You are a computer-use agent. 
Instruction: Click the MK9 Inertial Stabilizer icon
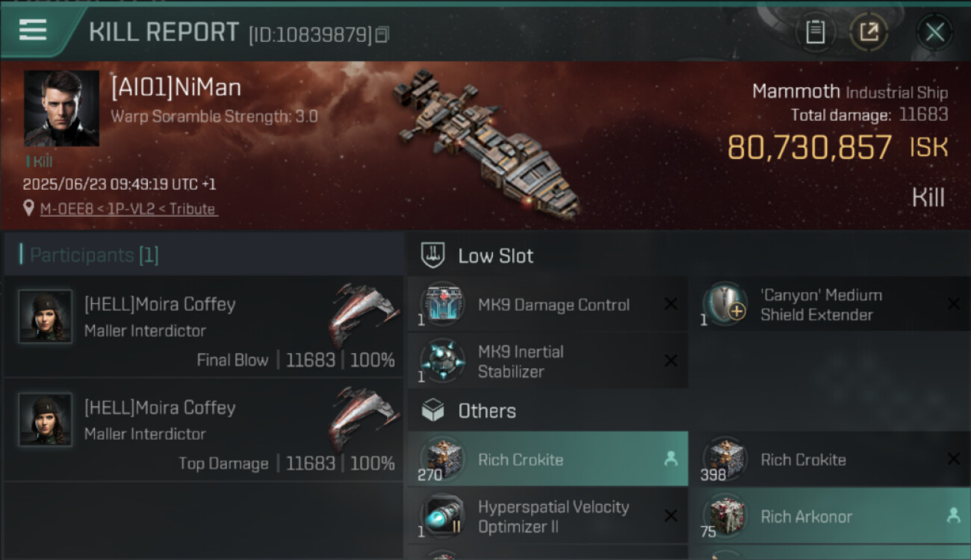[443, 361]
